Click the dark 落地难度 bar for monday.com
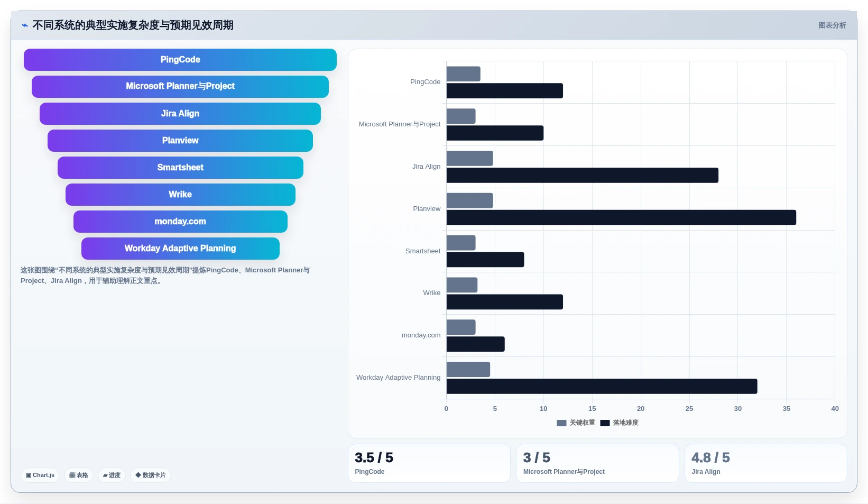Screen dimensions: 868x504 (x=476, y=344)
